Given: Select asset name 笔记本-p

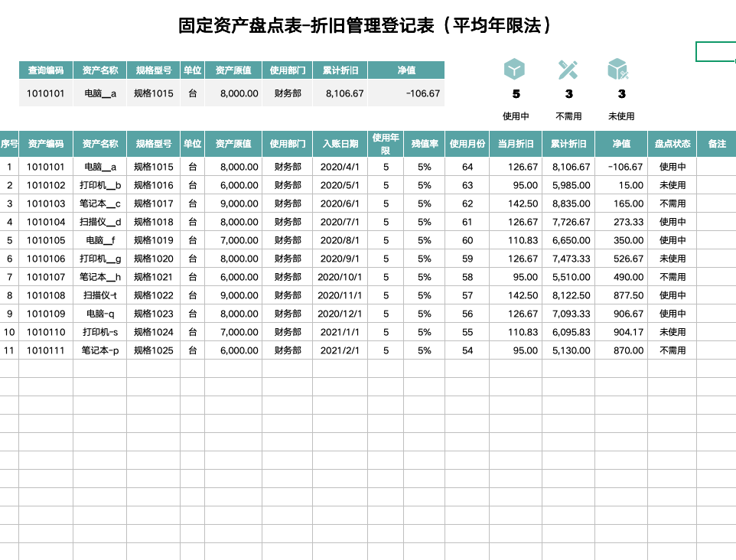Looking at the screenshot, I should (99, 350).
